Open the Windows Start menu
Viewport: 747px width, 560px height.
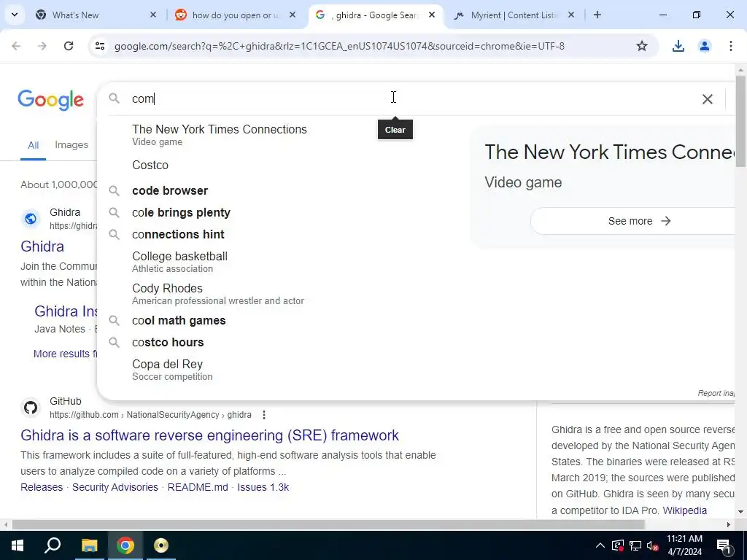(x=18, y=545)
